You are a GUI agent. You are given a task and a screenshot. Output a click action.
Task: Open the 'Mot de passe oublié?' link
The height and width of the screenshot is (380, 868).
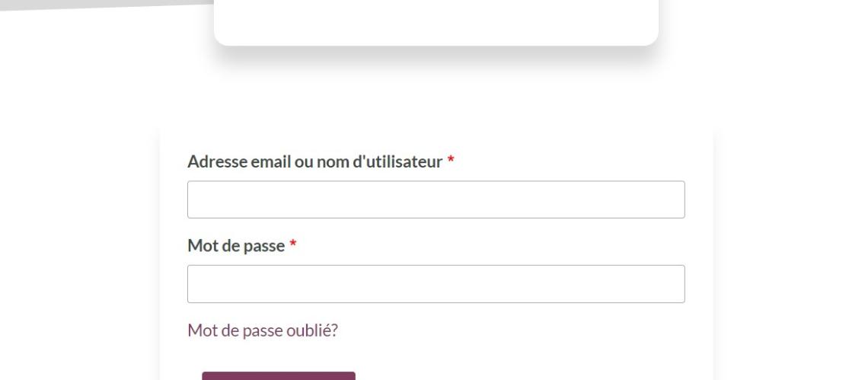click(263, 331)
